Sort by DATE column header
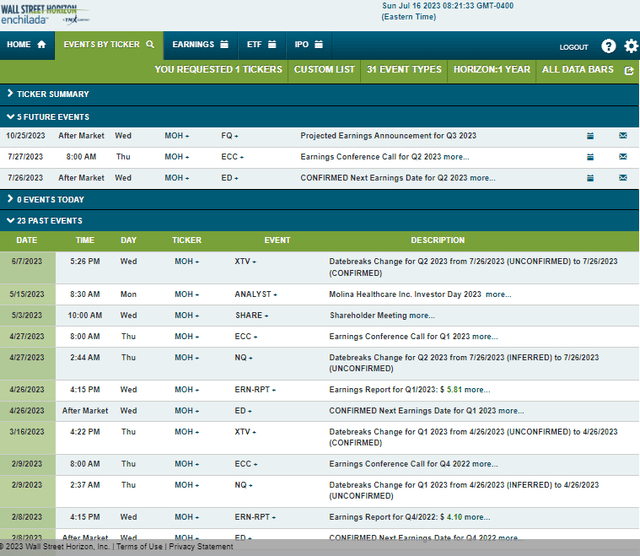The height and width of the screenshot is (556, 640). (x=27, y=240)
